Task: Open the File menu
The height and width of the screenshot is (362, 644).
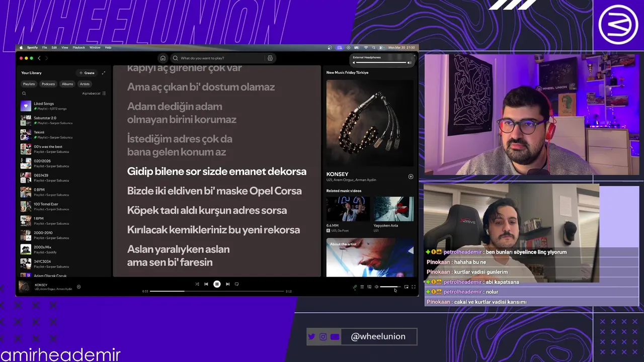Action: click(x=44, y=47)
